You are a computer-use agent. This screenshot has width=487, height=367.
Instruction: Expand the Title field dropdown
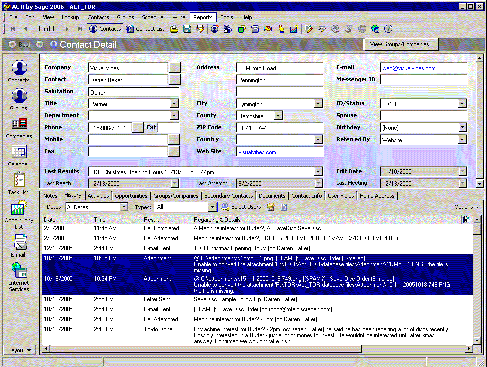point(174,104)
